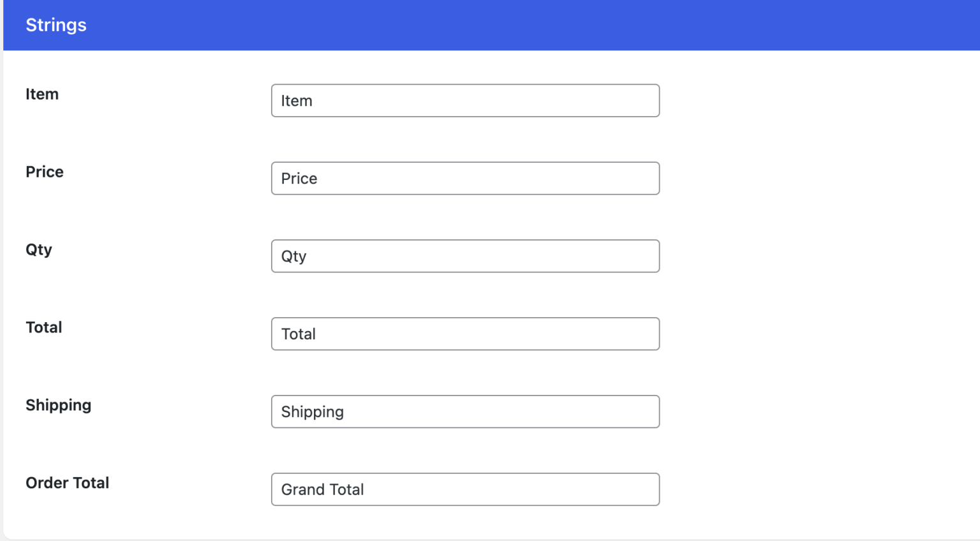The width and height of the screenshot is (980, 541).
Task: Click the placeholder reading Grand Total
Action: [x=322, y=489]
